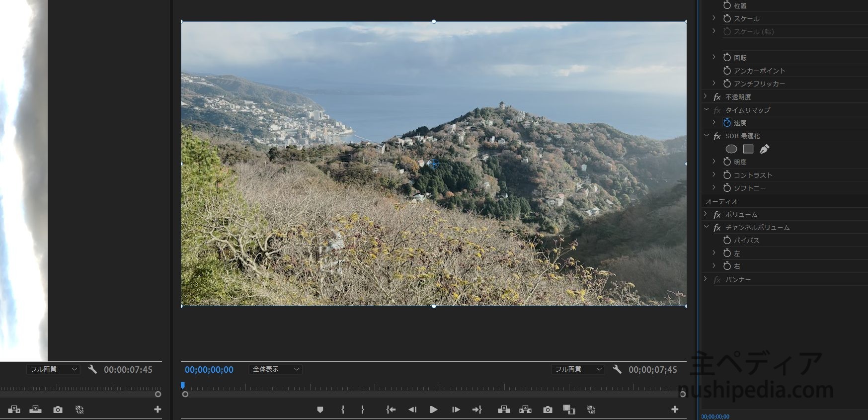Click the Go to In point icon

(391, 410)
